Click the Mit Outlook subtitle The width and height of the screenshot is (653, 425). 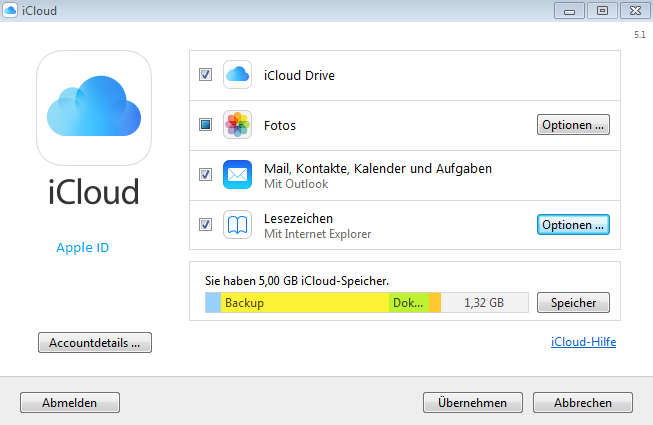(x=296, y=184)
